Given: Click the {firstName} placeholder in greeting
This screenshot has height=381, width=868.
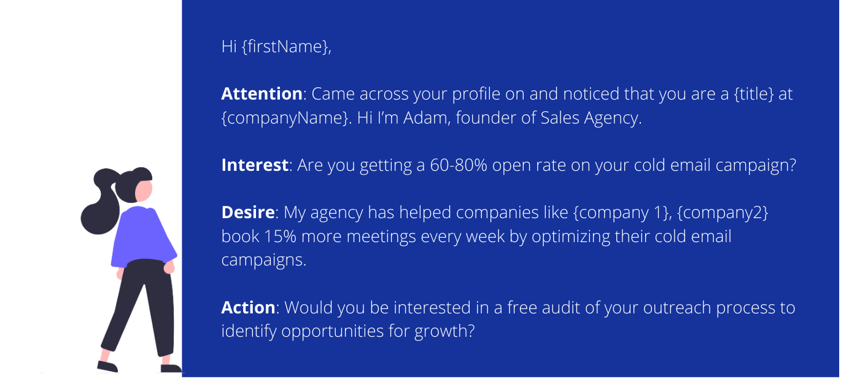Looking at the screenshot, I should coord(285,47).
